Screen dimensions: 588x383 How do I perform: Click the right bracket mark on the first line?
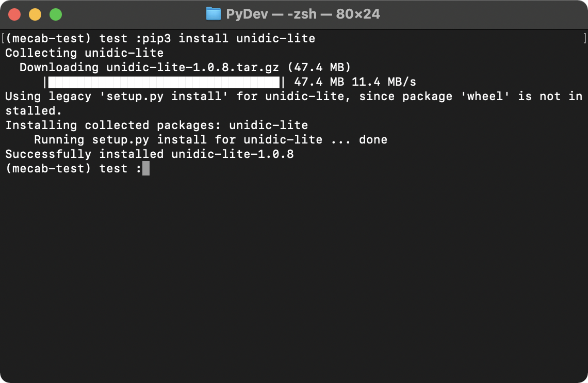click(x=584, y=38)
